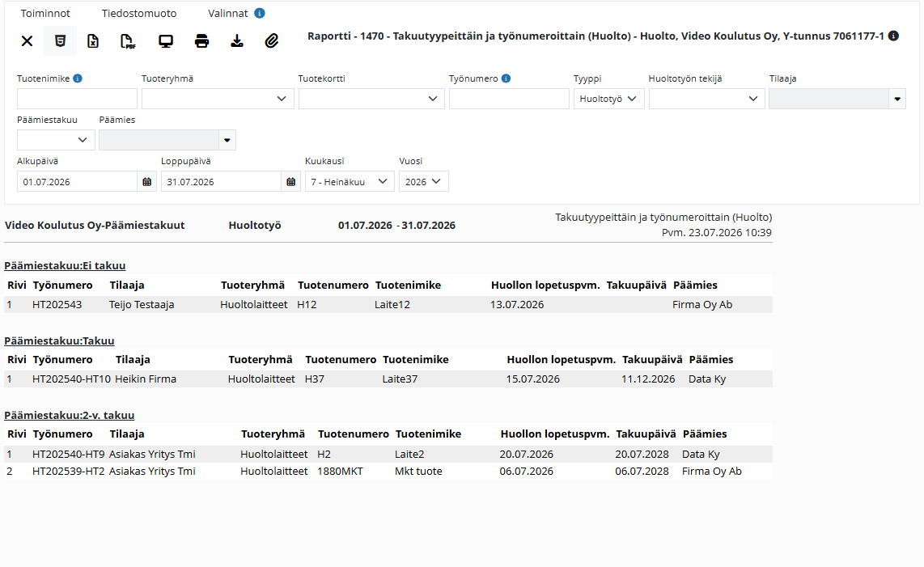Click Loppupäivä date field 31.07.2026
Viewport: 924px width, 567px height.
(221, 181)
